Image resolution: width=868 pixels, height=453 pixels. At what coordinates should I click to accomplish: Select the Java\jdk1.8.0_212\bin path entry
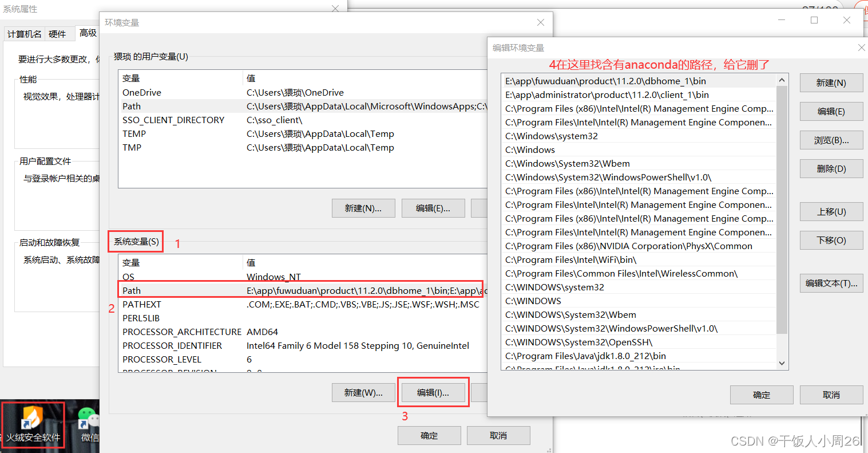639,356
